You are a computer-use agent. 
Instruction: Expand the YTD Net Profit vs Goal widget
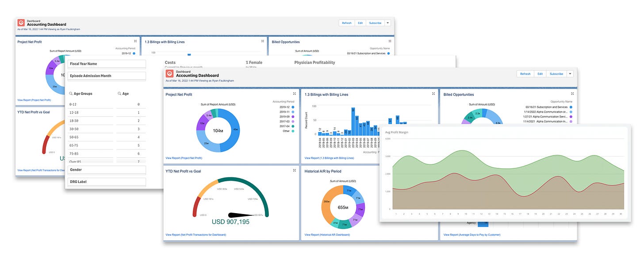[294, 170]
